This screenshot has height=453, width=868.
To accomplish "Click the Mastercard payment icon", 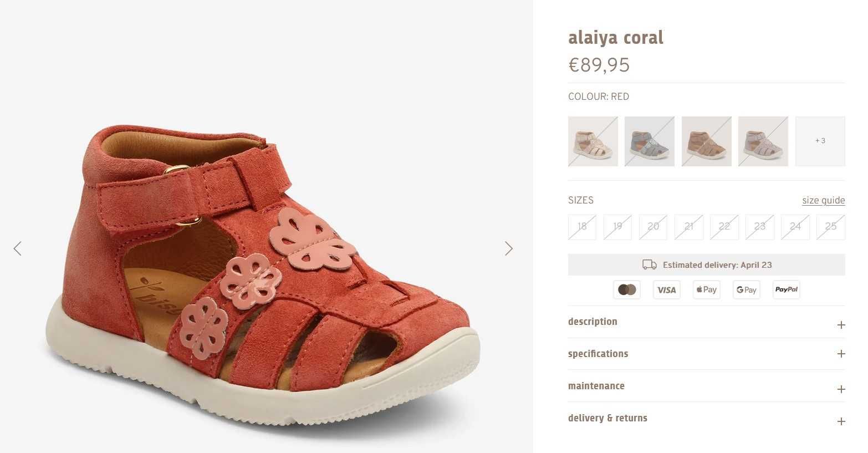I will pyautogui.click(x=627, y=289).
